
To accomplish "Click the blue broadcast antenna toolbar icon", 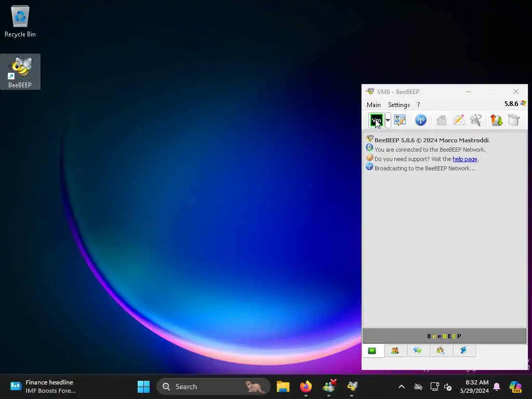I will [x=421, y=120].
